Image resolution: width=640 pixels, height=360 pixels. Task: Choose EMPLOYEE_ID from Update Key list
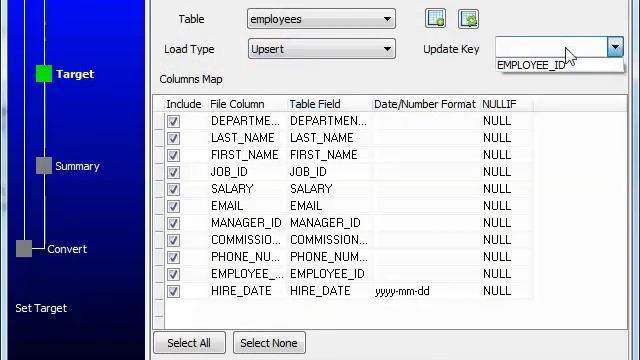click(560, 65)
